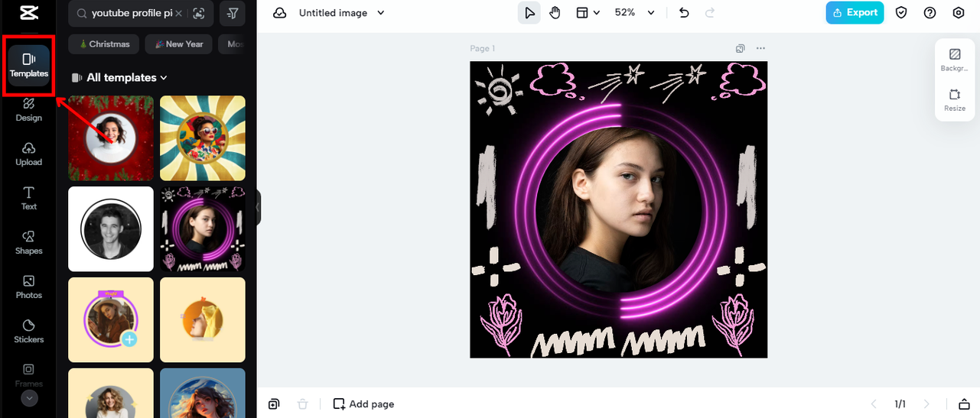
Task: Open the pages panel icon bottom right
Action: pos(964,403)
